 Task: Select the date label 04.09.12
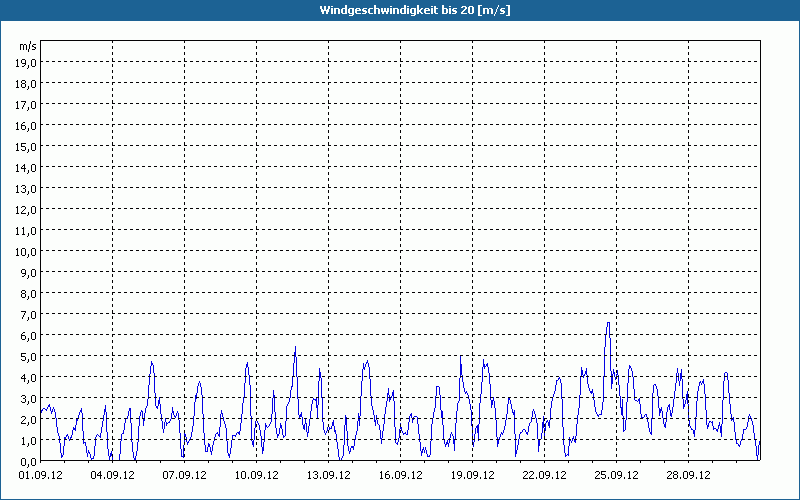[112, 475]
